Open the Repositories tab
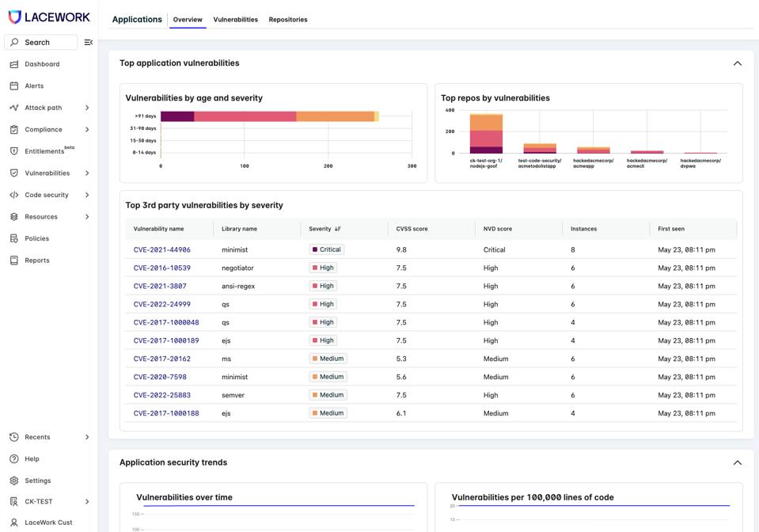Image resolution: width=759 pixels, height=532 pixels. [x=288, y=20]
